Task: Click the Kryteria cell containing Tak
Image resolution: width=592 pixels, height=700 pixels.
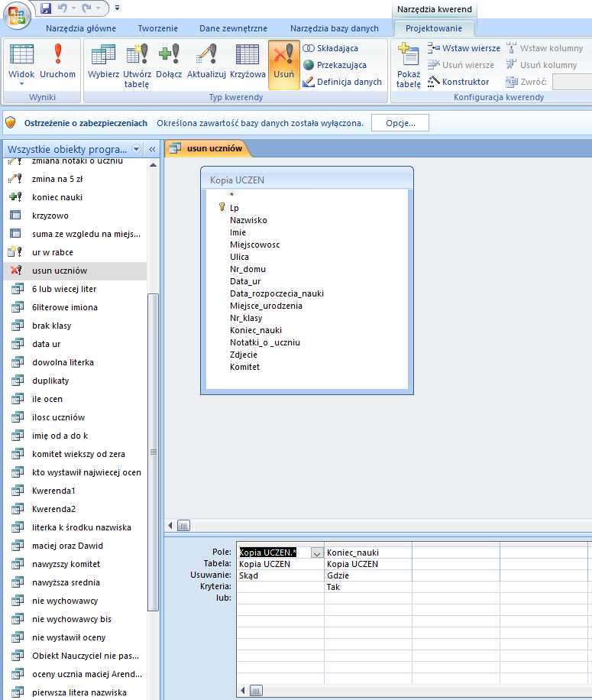Action: coord(367,587)
